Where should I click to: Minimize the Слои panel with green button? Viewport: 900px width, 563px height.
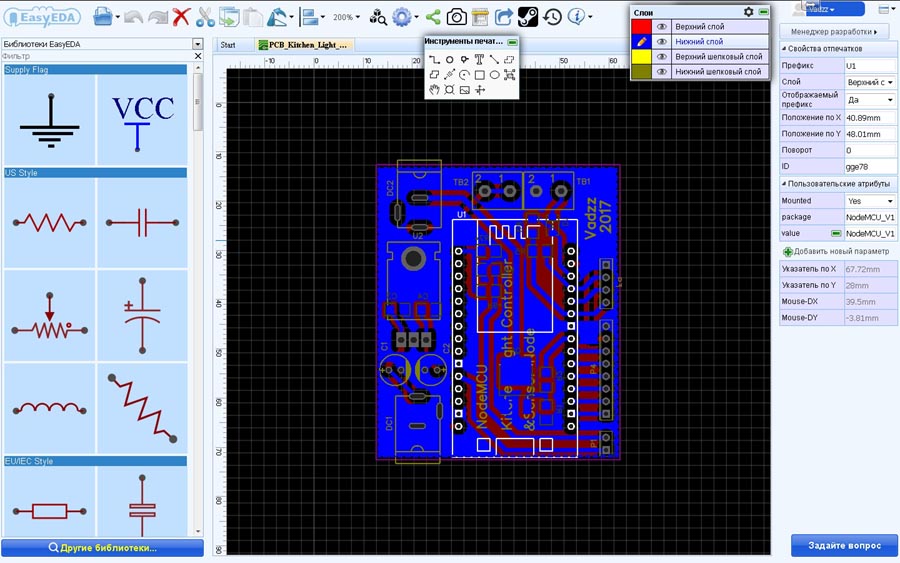click(x=763, y=11)
